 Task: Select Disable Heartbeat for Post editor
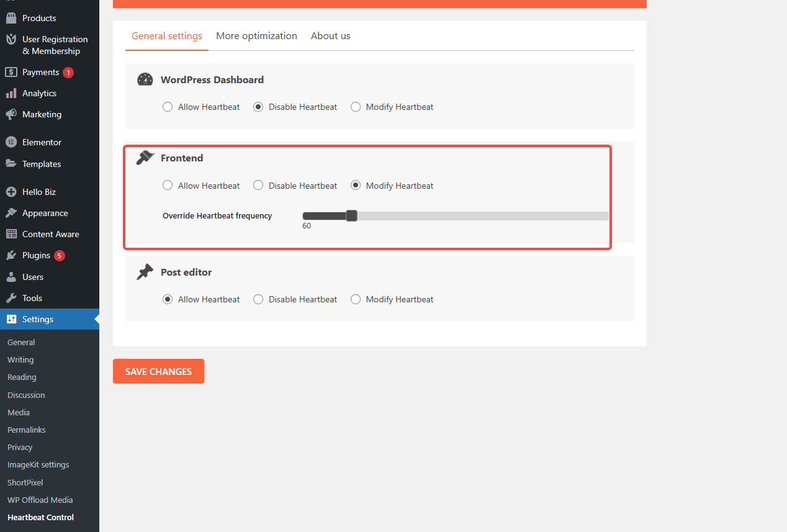click(258, 299)
